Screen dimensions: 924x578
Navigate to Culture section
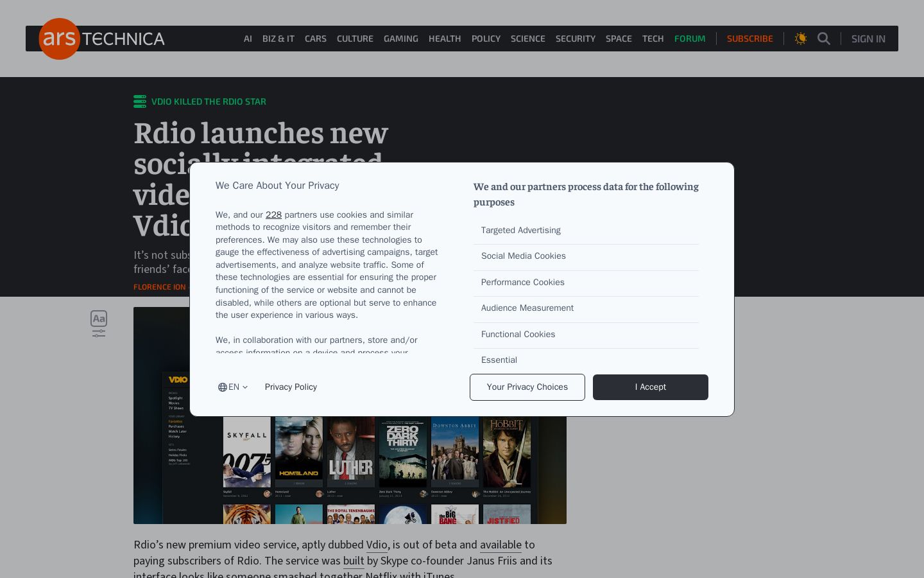point(355,39)
